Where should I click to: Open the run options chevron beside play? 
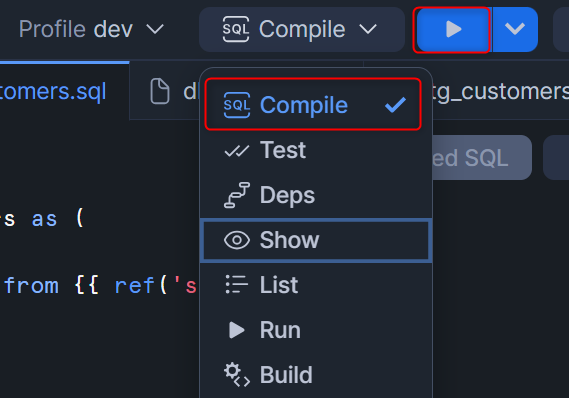pos(515,29)
